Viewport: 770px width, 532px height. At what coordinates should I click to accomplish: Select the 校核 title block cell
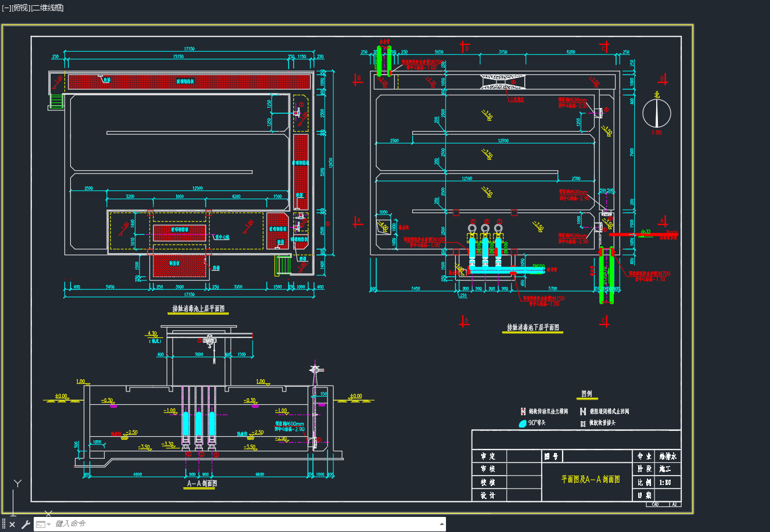pos(488,483)
